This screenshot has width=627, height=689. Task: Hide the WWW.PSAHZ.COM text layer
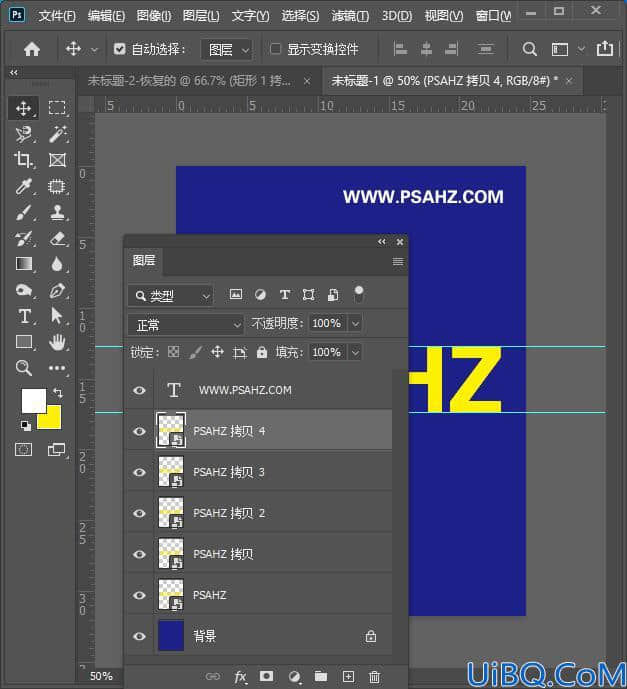139,390
